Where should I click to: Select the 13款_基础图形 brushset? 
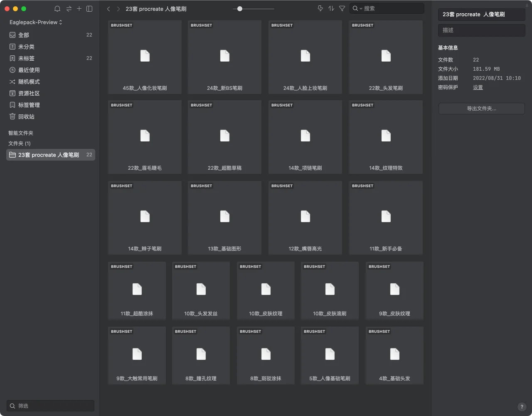[224, 218]
